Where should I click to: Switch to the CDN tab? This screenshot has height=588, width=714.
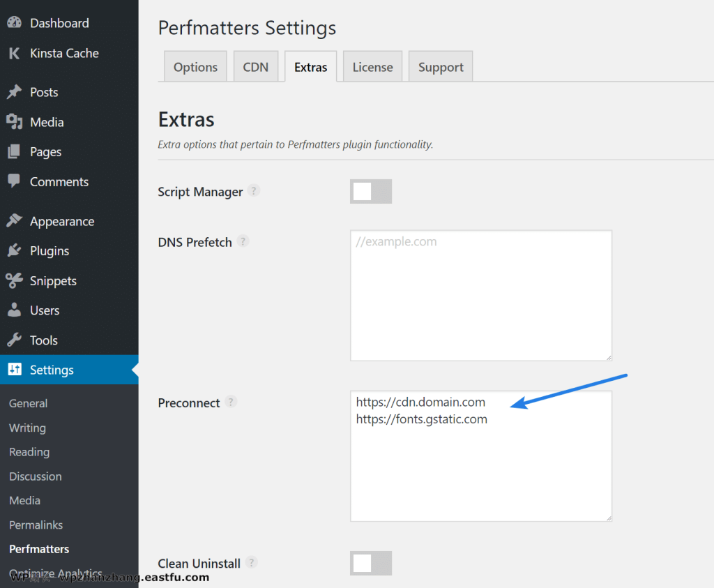[x=255, y=67]
